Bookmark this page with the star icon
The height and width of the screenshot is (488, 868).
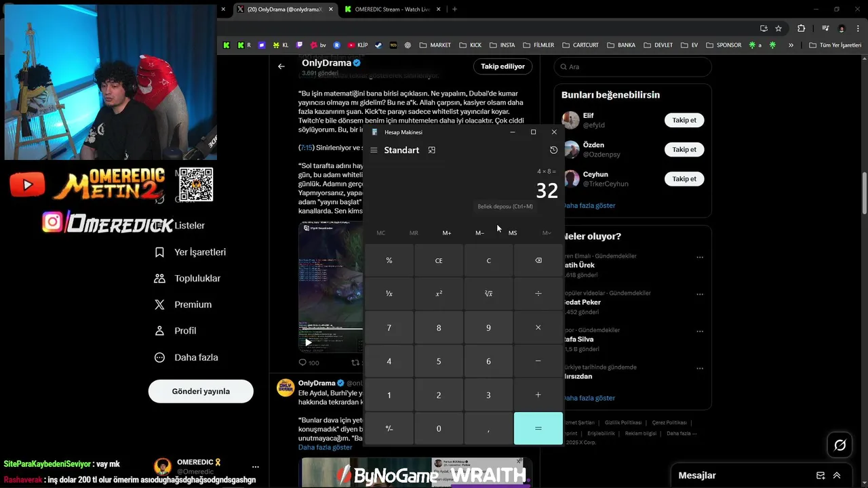pos(778,28)
